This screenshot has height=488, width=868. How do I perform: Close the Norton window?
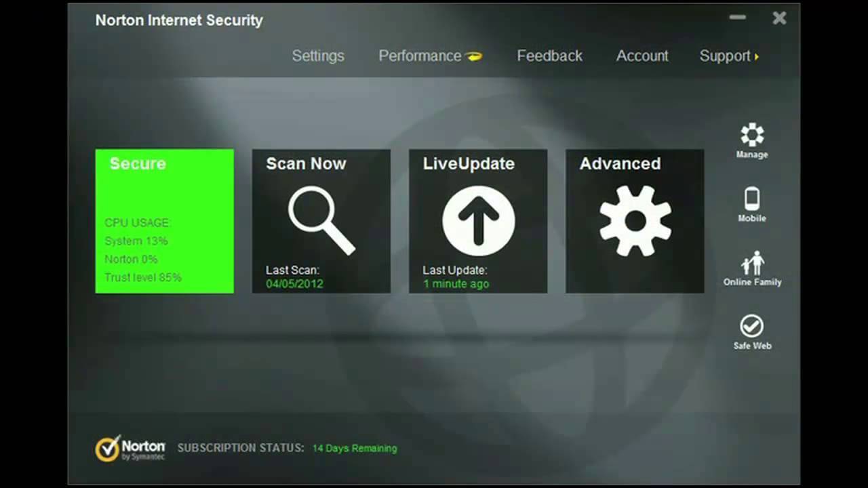tap(779, 18)
